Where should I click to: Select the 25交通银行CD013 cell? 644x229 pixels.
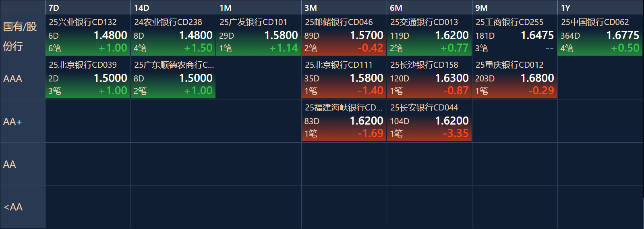[429, 35]
